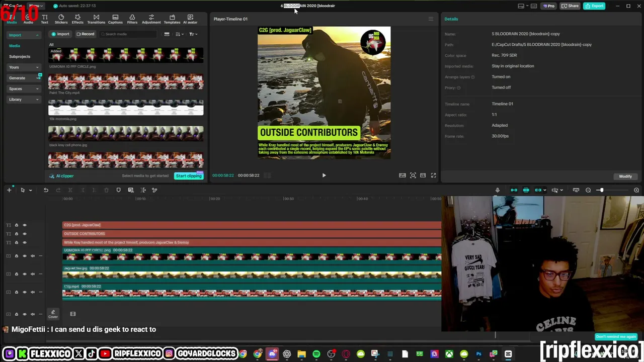Open the AI avatar panel

tap(190, 19)
